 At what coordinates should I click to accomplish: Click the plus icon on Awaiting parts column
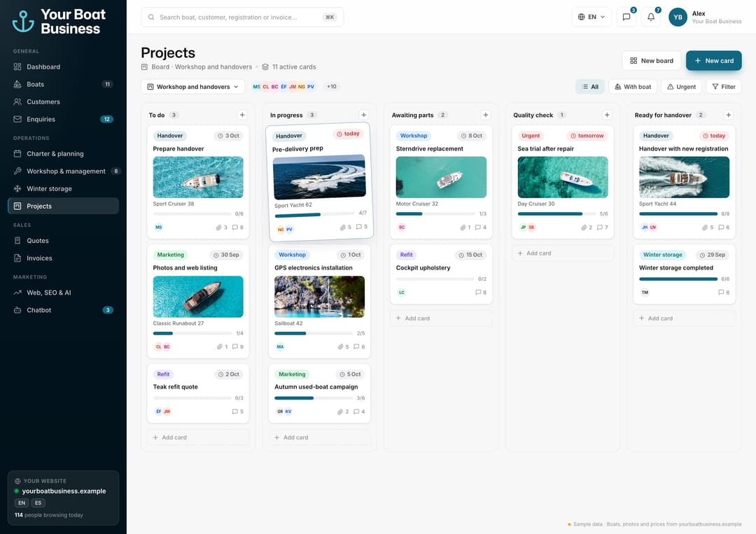(x=486, y=115)
